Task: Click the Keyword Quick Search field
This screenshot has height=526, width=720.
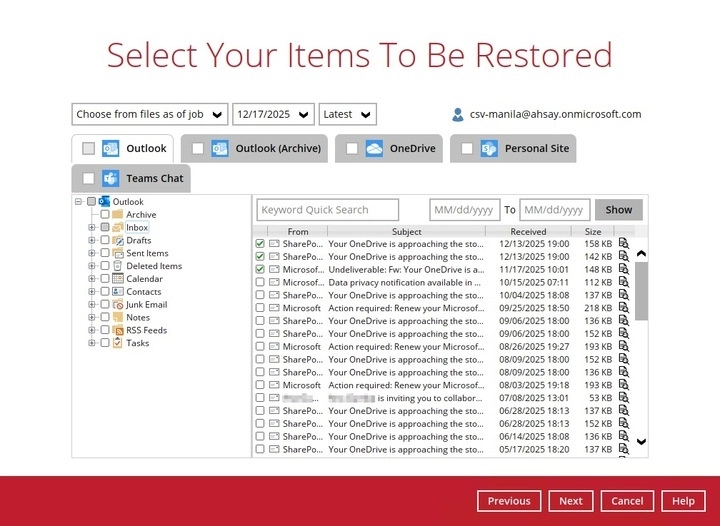Action: point(327,210)
